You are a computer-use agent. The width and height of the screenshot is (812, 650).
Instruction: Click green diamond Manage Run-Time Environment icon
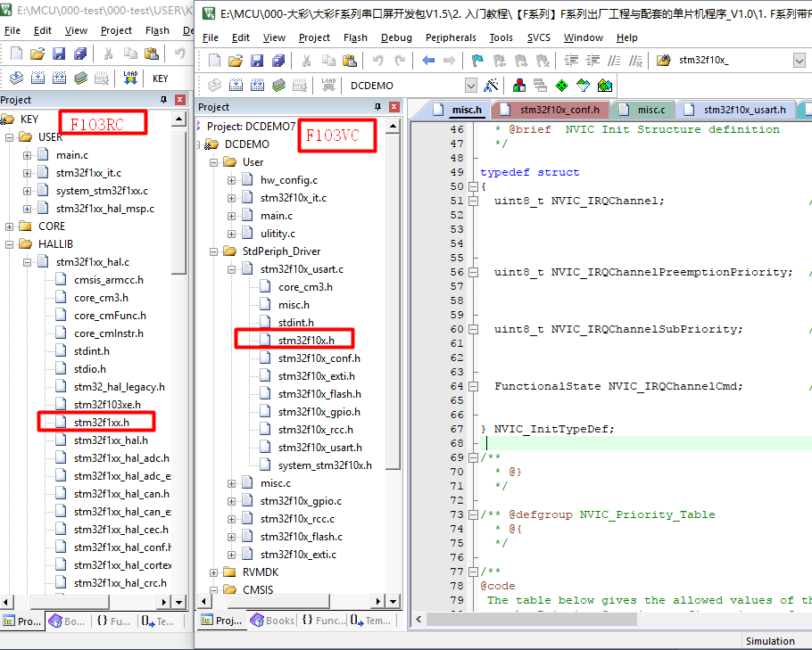tap(561, 86)
